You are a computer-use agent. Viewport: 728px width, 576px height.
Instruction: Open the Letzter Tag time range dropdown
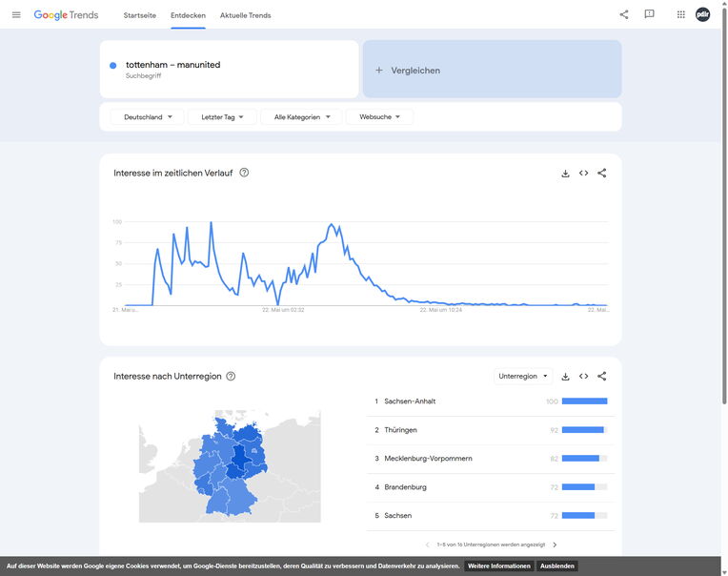click(x=222, y=117)
